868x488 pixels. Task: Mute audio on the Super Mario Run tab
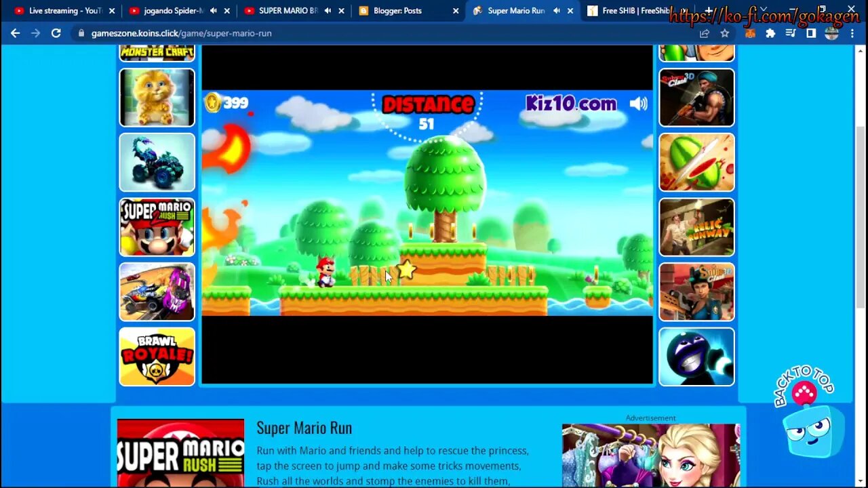click(557, 11)
